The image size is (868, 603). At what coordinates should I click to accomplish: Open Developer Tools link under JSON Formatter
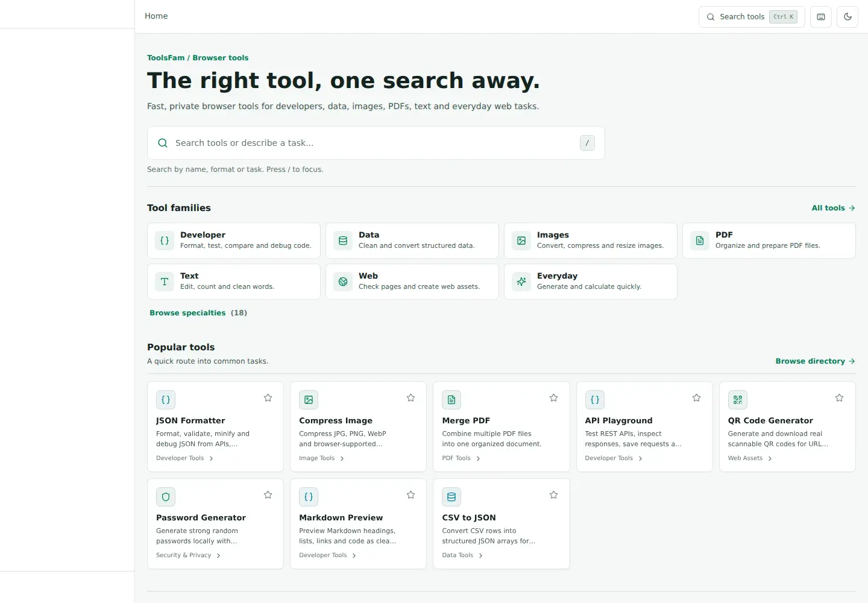pos(184,458)
